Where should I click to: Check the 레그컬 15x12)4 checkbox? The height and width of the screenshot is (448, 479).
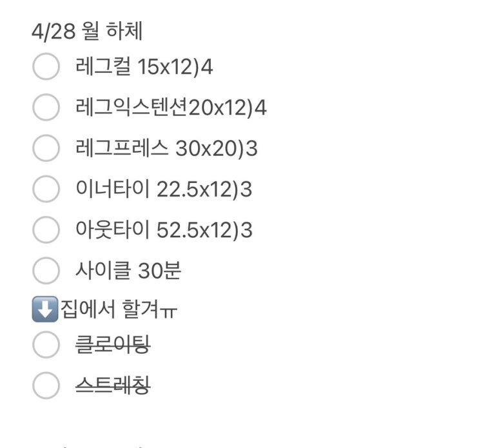click(x=46, y=67)
